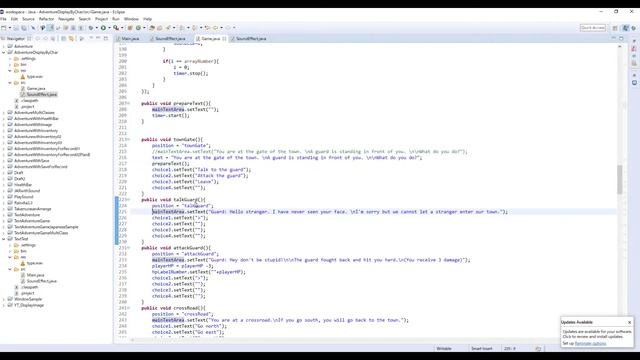Collapse the attackGuard method fold marker
Image resolution: width=640 pixels, height=360 pixels.
pos(129,248)
